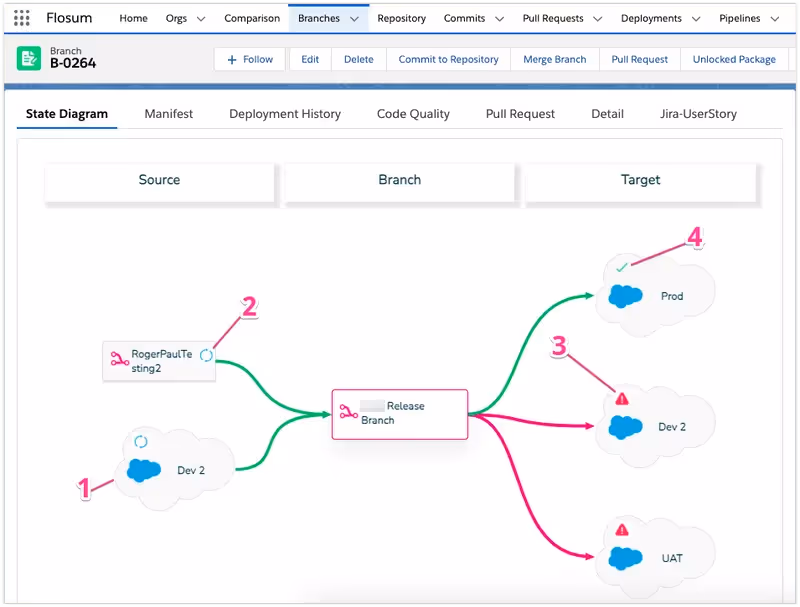
Task: Click the Prod target label
Action: pos(672,296)
